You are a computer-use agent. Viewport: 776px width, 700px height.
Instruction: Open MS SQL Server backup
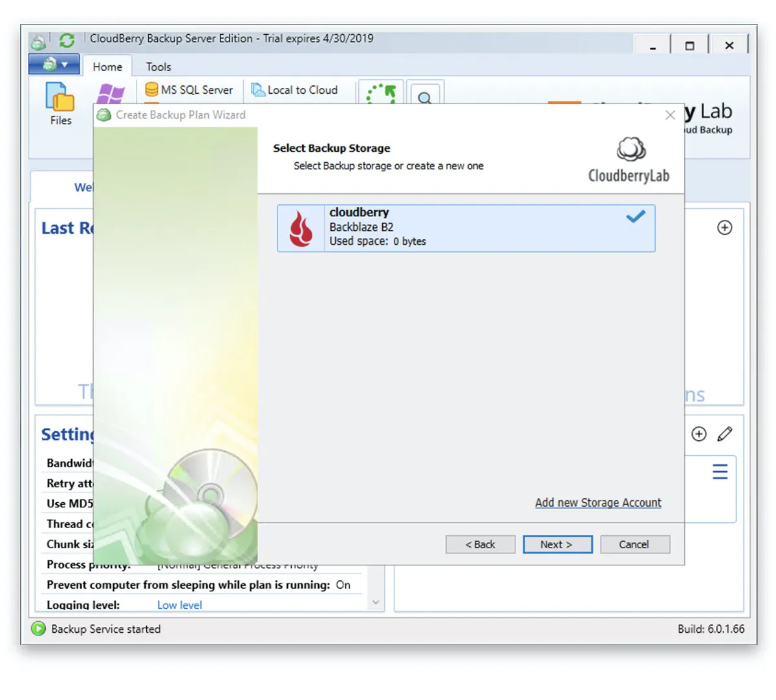point(189,90)
